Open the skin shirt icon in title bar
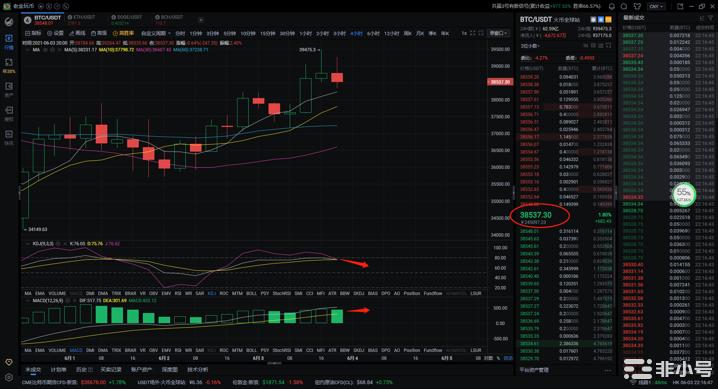This screenshot has height=389, width=718. (x=637, y=6)
